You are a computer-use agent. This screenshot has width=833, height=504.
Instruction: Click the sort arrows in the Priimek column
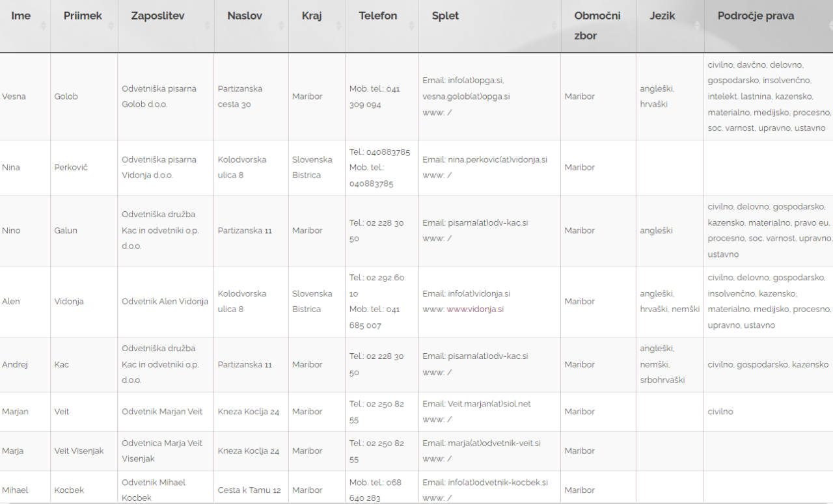(x=111, y=25)
